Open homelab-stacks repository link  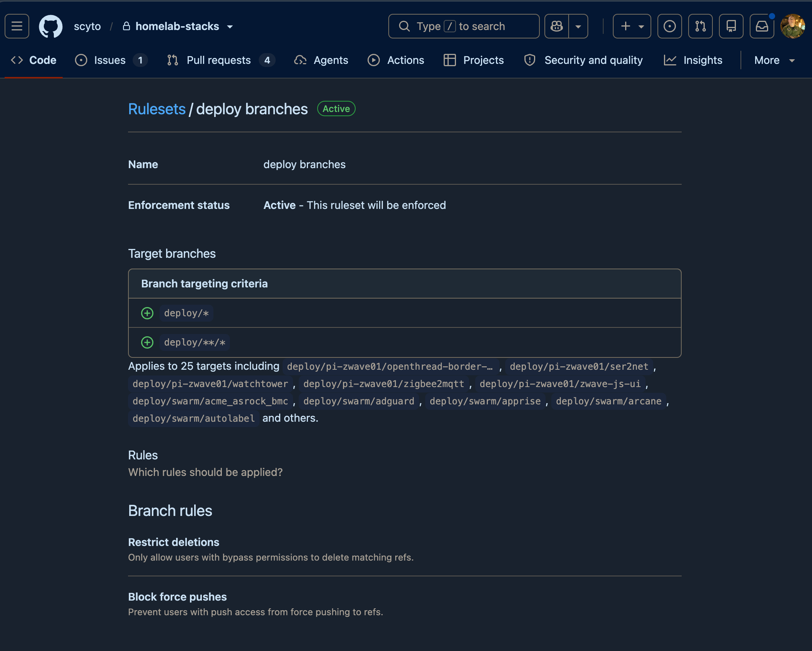pos(177,26)
